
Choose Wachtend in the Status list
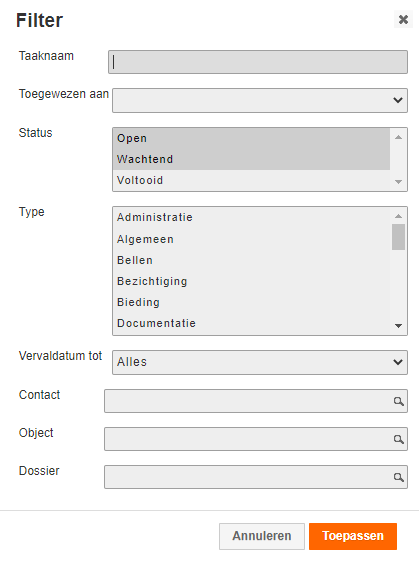click(251, 159)
